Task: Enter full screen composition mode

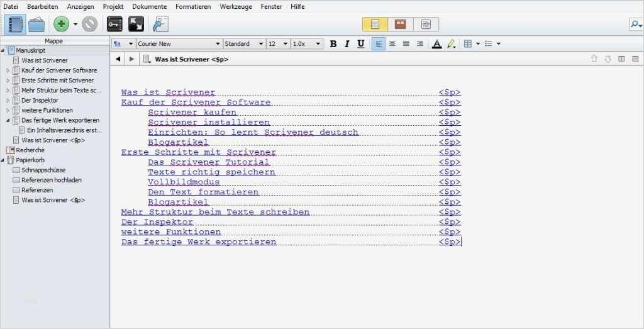Action: 136,25
